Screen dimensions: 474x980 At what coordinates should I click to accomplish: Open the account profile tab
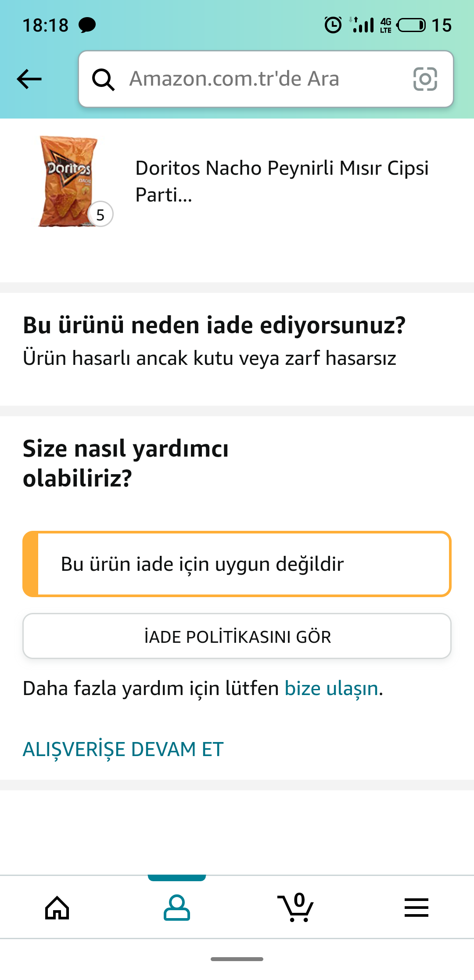(177, 908)
